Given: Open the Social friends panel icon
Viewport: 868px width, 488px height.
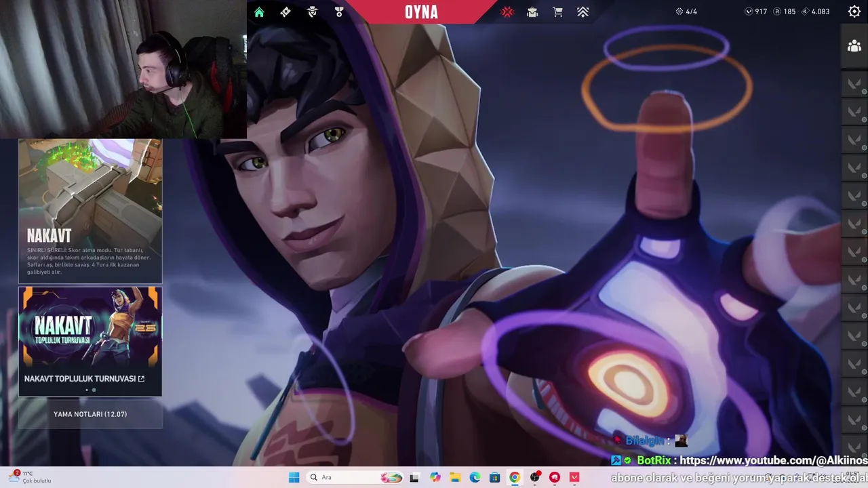Looking at the screenshot, I should tap(854, 46).
